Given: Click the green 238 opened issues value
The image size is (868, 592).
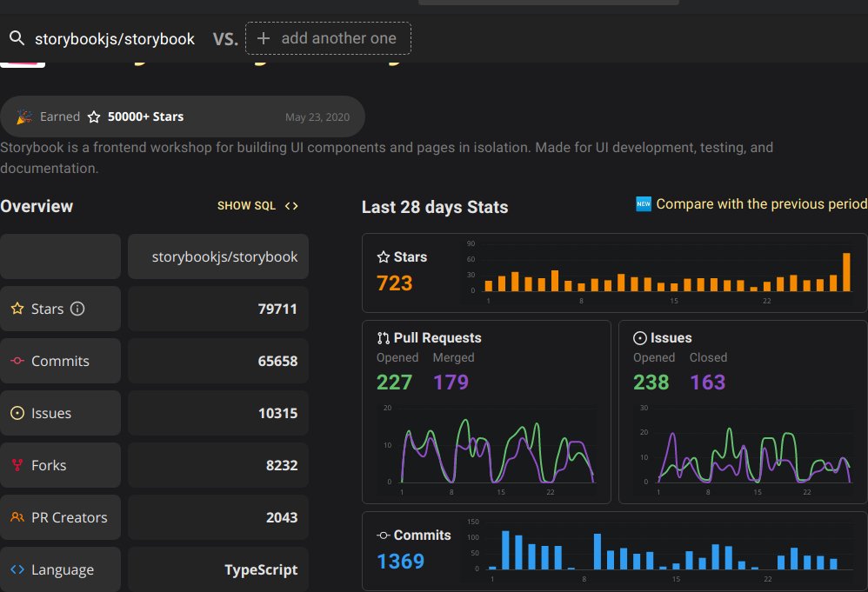Looking at the screenshot, I should click(651, 382).
